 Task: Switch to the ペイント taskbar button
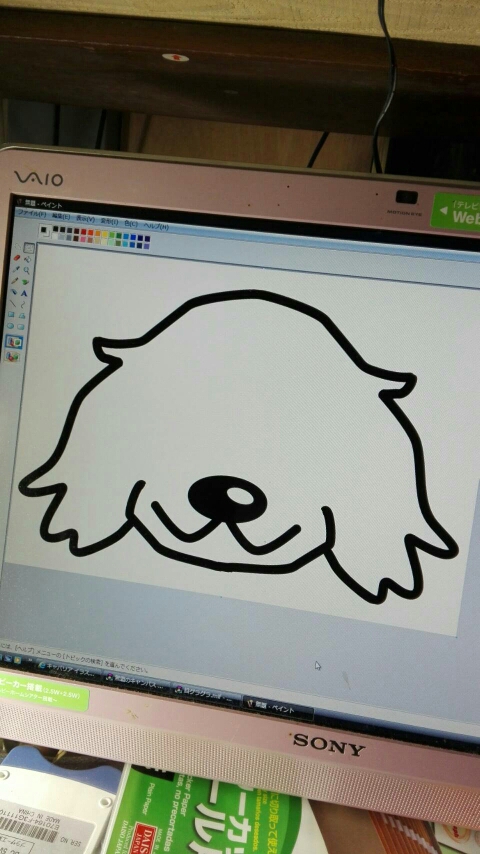point(277,709)
